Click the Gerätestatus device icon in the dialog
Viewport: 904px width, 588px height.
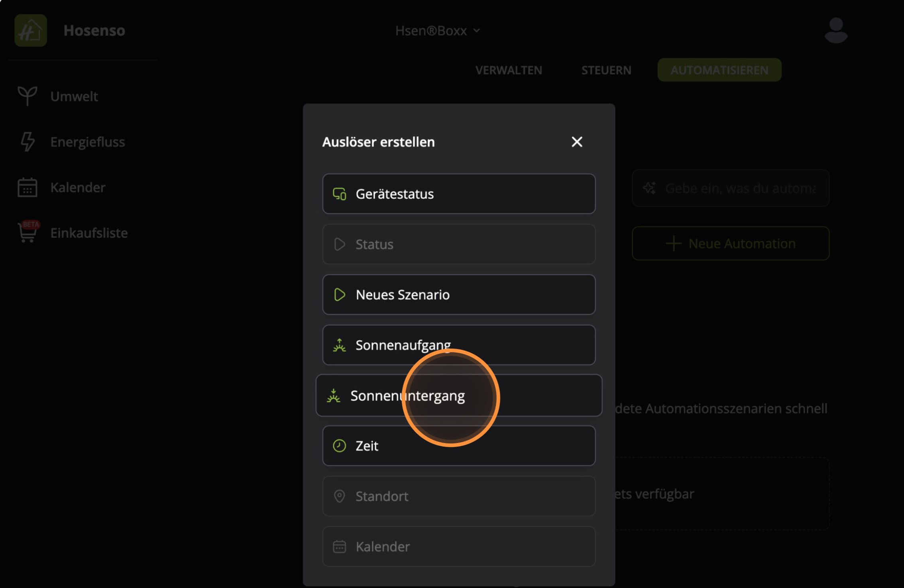point(340,194)
